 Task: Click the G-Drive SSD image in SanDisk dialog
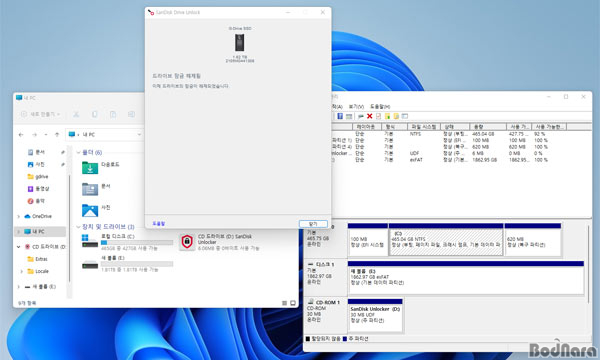click(x=240, y=42)
